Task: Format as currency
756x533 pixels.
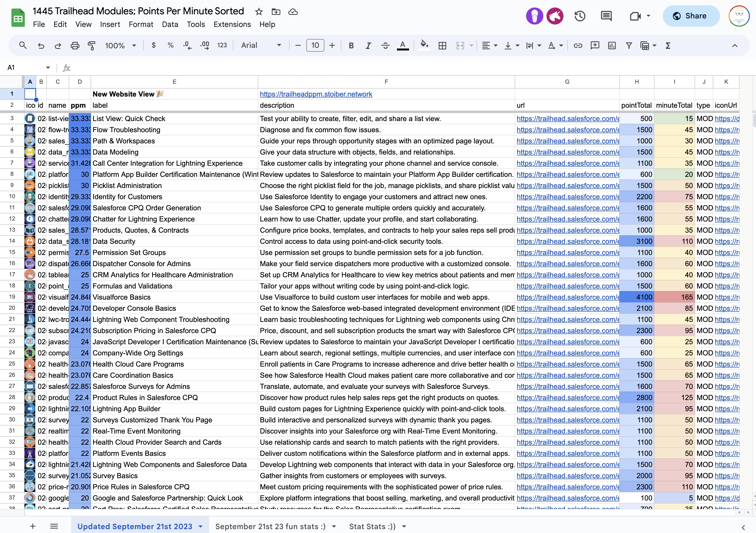Action: tap(153, 45)
